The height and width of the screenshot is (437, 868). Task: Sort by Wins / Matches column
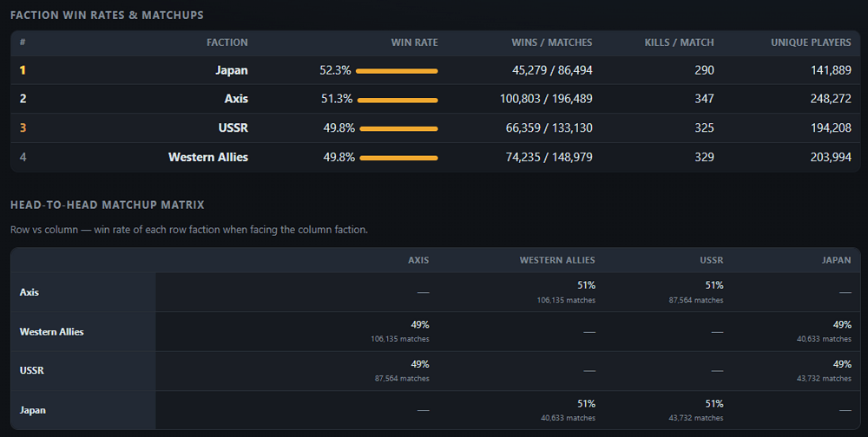click(x=551, y=42)
